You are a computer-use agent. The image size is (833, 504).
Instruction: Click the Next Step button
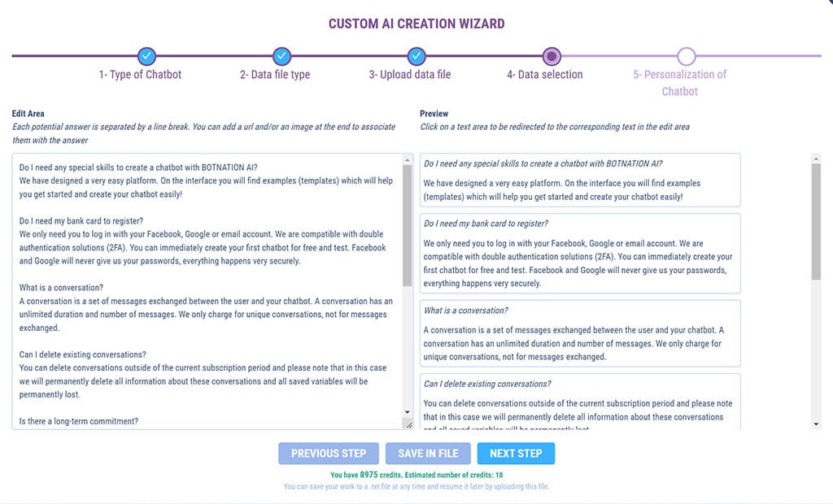[x=516, y=454]
